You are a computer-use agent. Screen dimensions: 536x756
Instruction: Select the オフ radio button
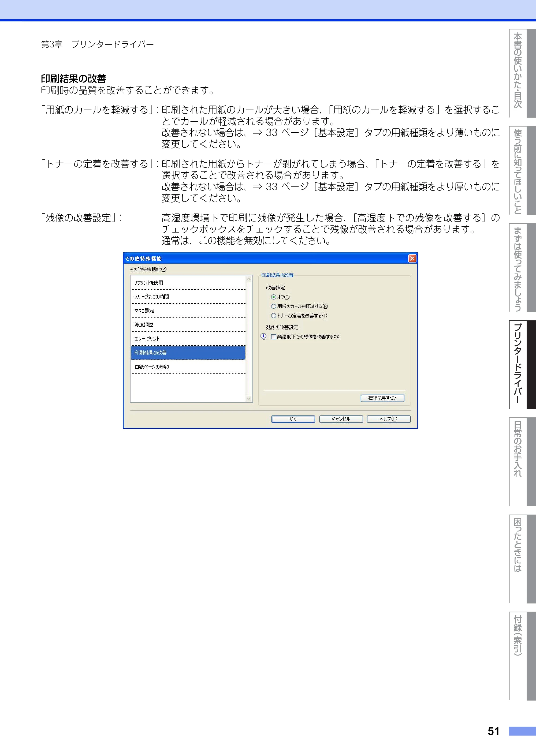(273, 297)
